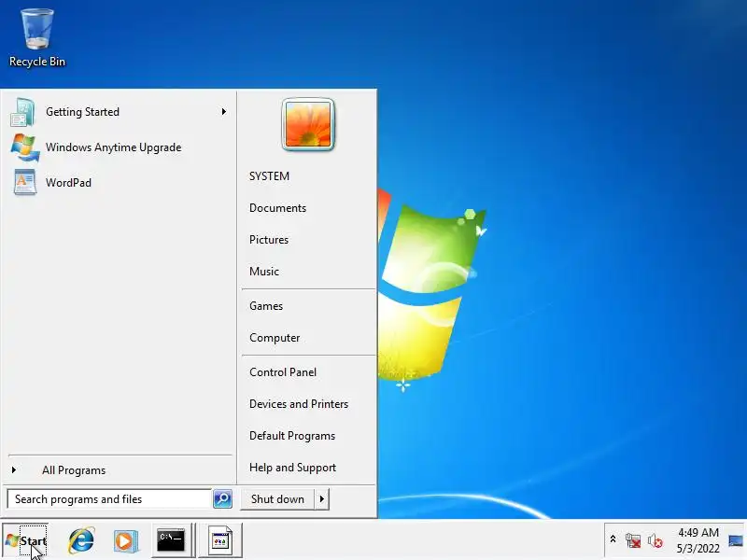
Task: Open Games from the Start menu
Action: tap(266, 306)
